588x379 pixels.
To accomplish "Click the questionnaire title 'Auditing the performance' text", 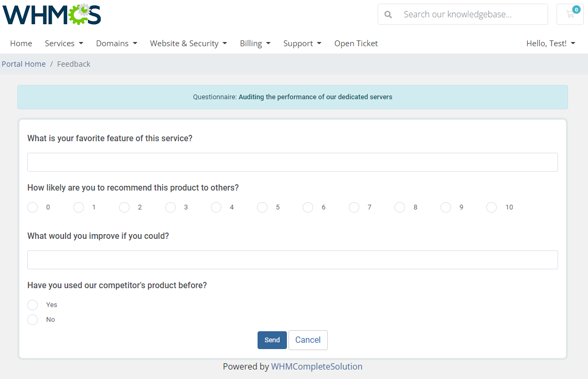I will pyautogui.click(x=315, y=97).
